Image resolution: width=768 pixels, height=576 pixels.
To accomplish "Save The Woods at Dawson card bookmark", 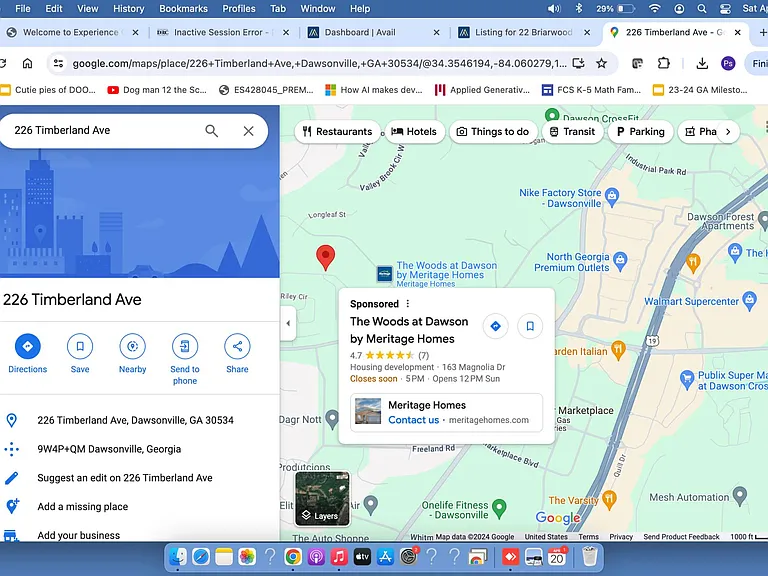I will tap(530, 326).
